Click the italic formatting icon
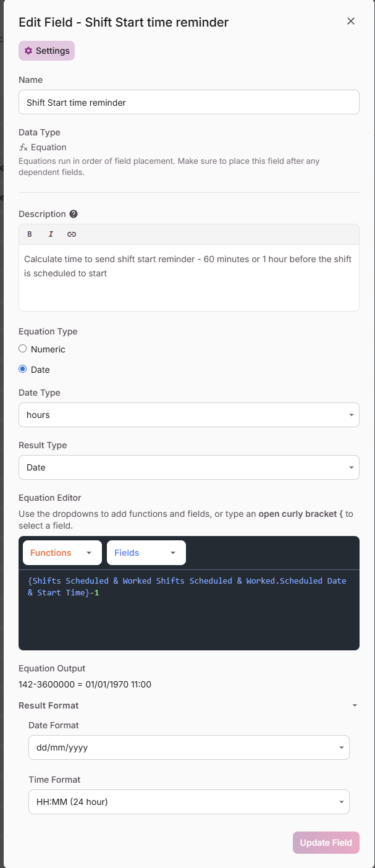Viewport: 375px width, 868px height. tap(51, 234)
